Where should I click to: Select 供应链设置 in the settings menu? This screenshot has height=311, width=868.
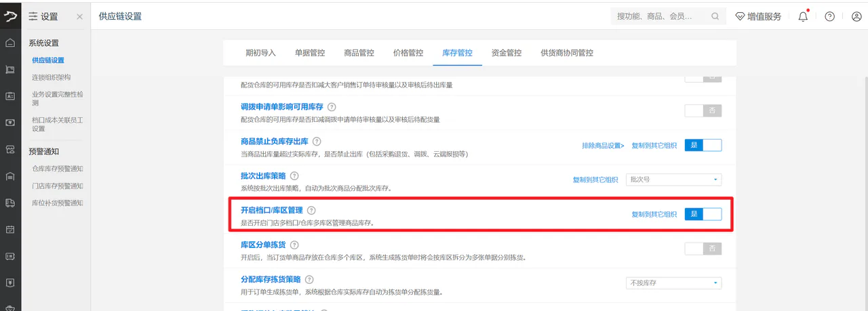[x=48, y=60]
